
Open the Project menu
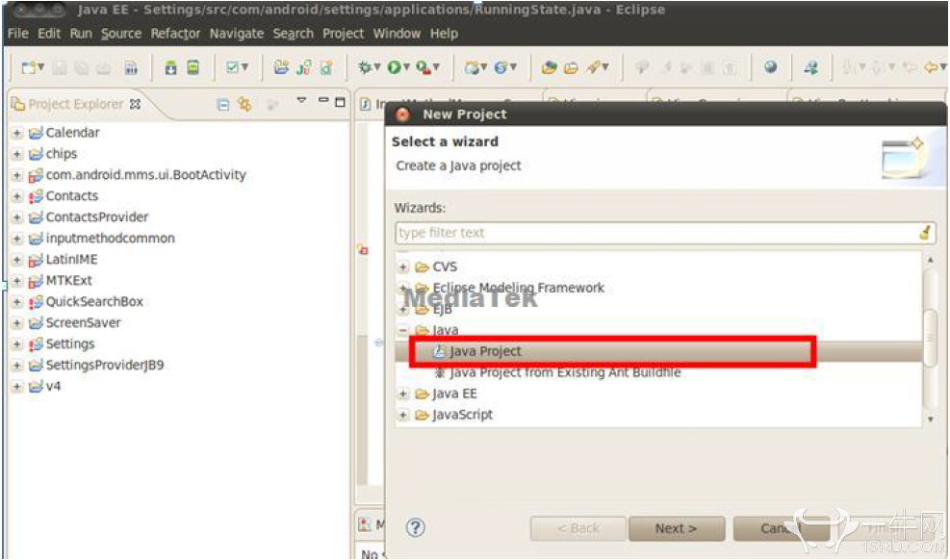343,34
